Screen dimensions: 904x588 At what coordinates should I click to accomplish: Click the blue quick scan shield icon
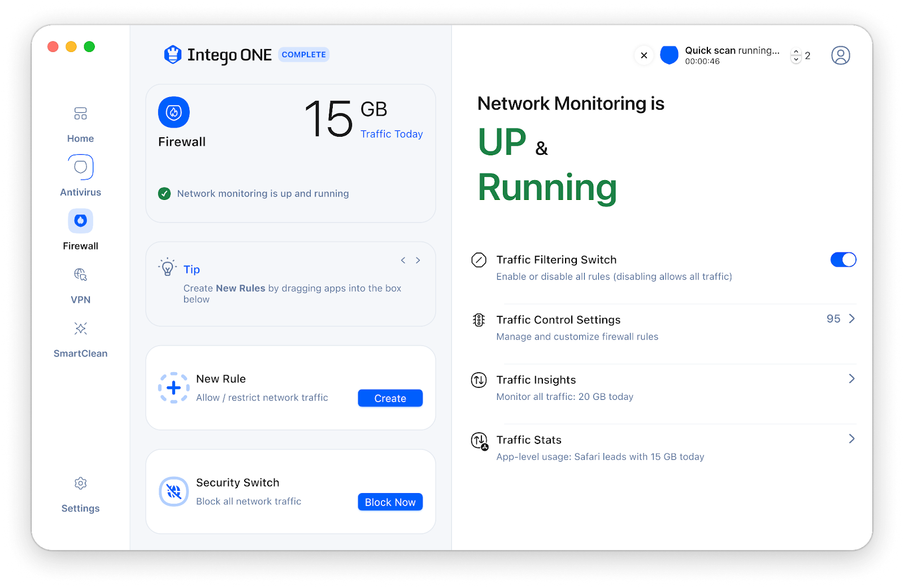point(669,55)
